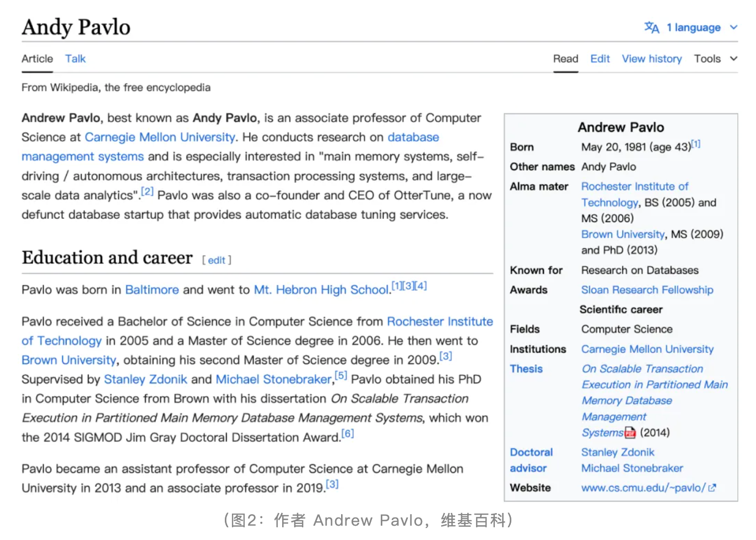
Task: Select the Article tab
Action: [37, 59]
